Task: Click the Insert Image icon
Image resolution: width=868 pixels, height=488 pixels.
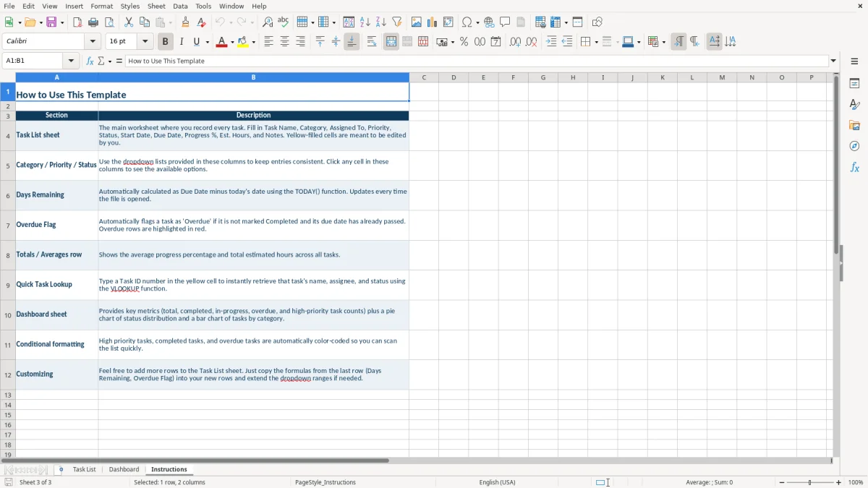Action: [x=417, y=22]
